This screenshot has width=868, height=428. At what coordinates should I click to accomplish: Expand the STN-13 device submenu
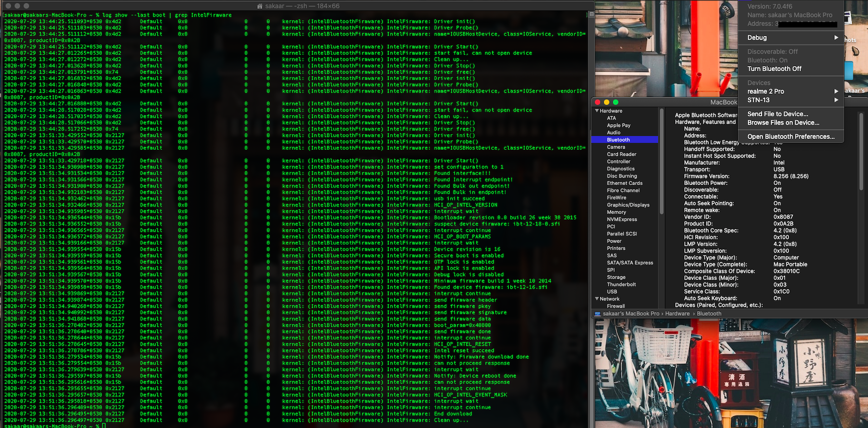791,100
